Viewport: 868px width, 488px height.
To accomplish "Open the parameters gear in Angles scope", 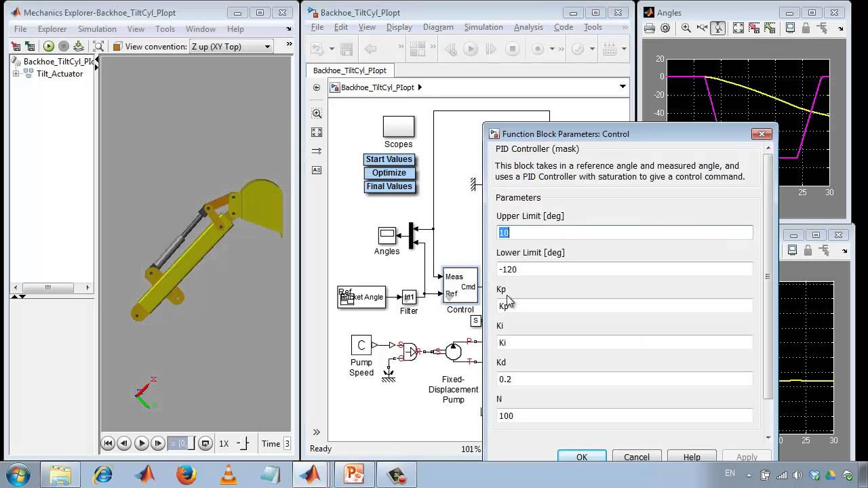I will pos(665,28).
